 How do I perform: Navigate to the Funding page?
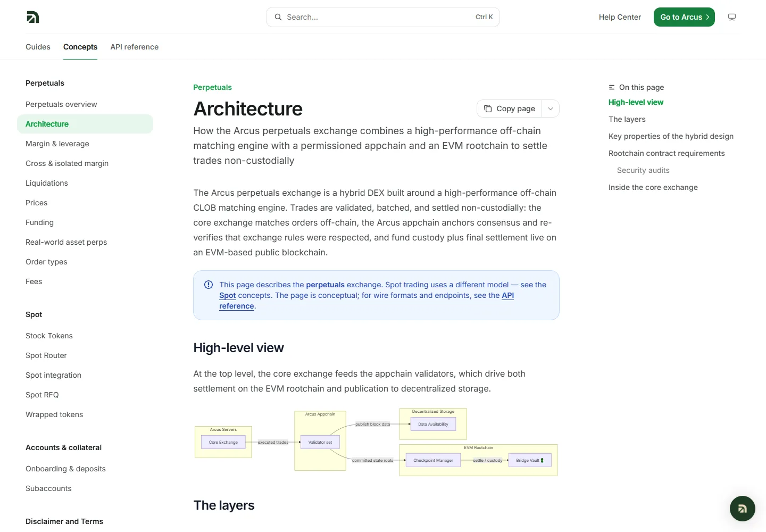85,222
